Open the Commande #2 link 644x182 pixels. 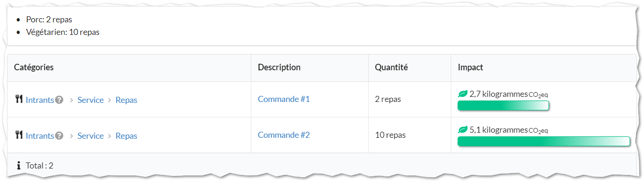pyautogui.click(x=284, y=135)
